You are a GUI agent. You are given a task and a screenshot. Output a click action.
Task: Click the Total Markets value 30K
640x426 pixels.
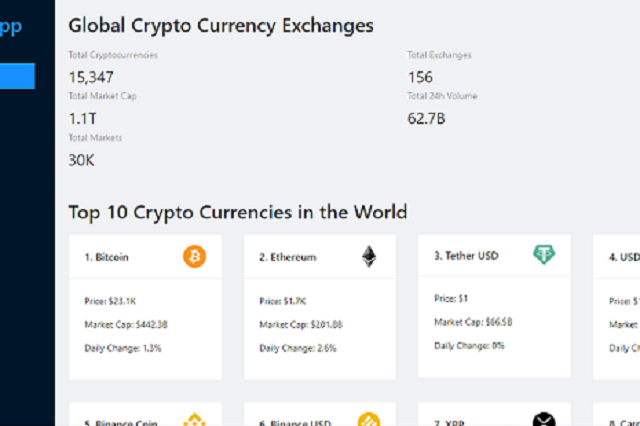81,160
